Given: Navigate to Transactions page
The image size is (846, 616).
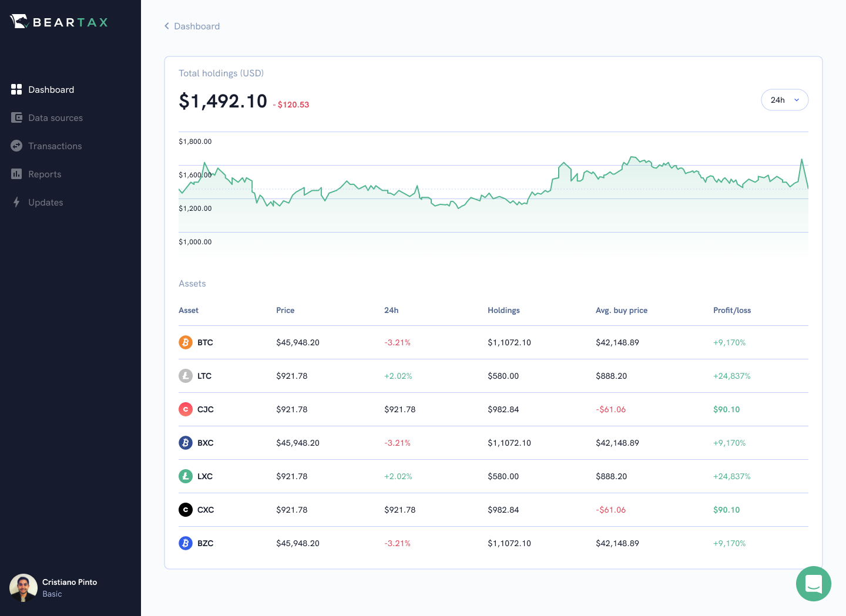Looking at the screenshot, I should click(x=55, y=146).
